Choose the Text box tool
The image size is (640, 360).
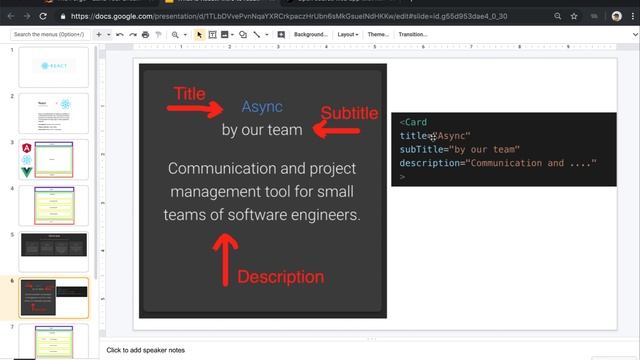(x=212, y=35)
